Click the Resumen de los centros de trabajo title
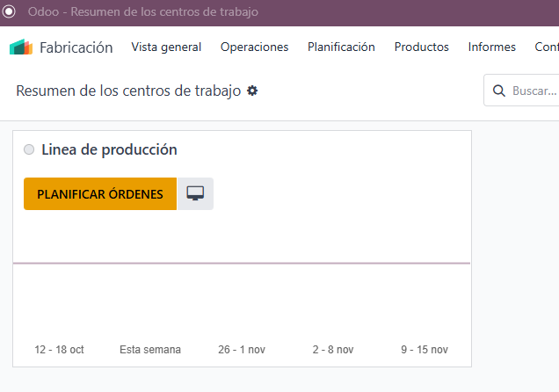This screenshot has width=559, height=392. pos(128,91)
